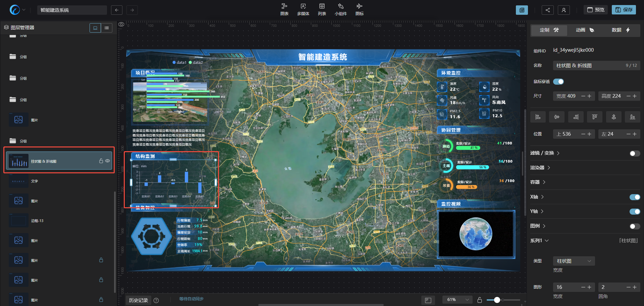Click the 预览 preview button

[x=596, y=10]
